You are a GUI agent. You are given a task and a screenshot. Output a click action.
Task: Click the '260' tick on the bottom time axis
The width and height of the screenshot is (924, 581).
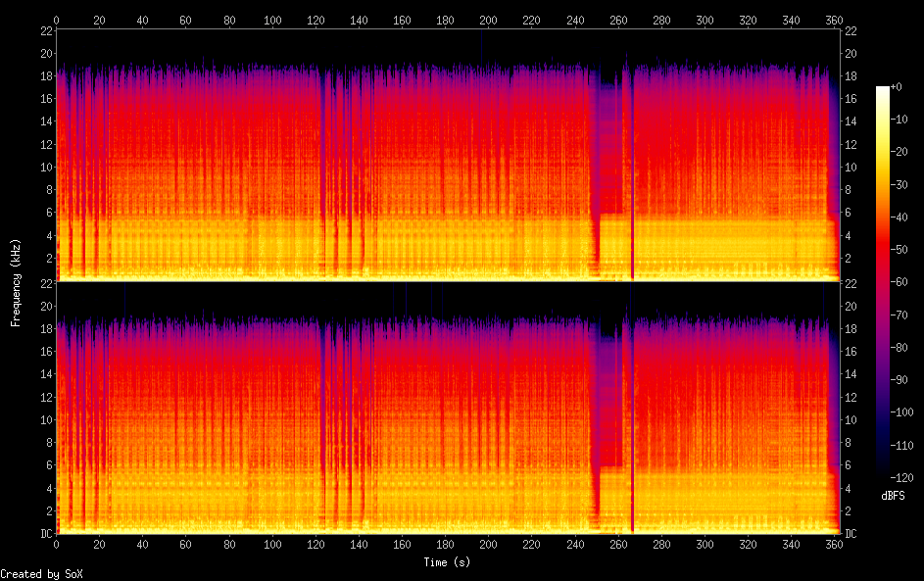click(619, 543)
